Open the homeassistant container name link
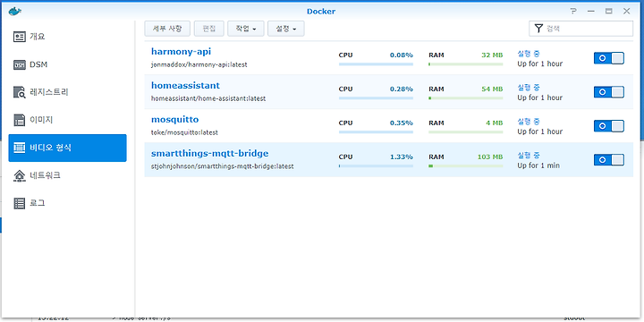 [185, 86]
